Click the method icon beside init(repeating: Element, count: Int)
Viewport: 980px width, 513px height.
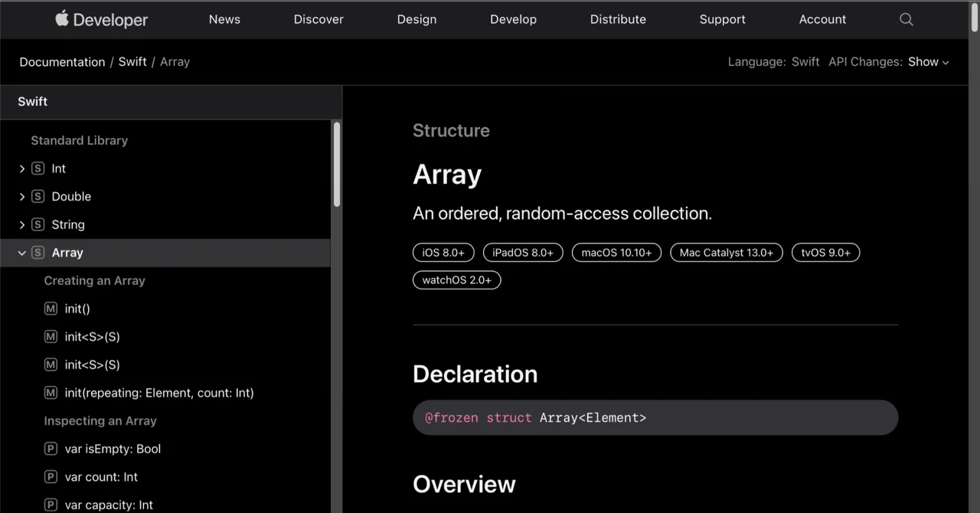coord(51,393)
